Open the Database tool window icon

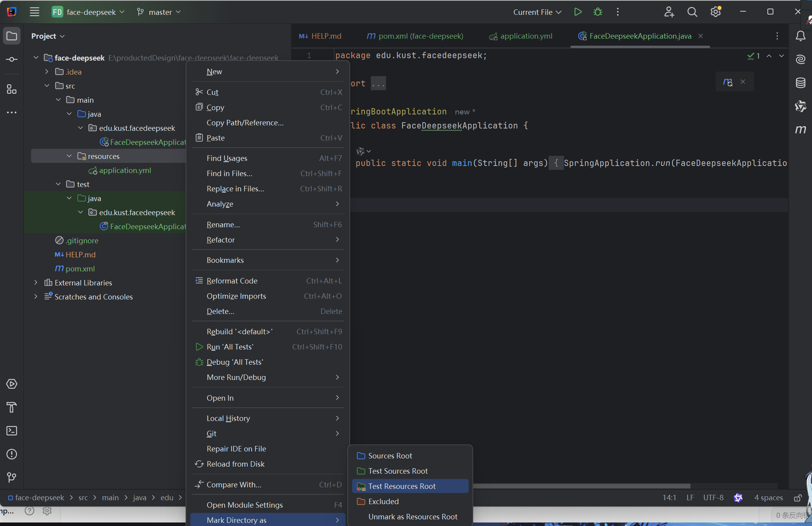pos(800,82)
